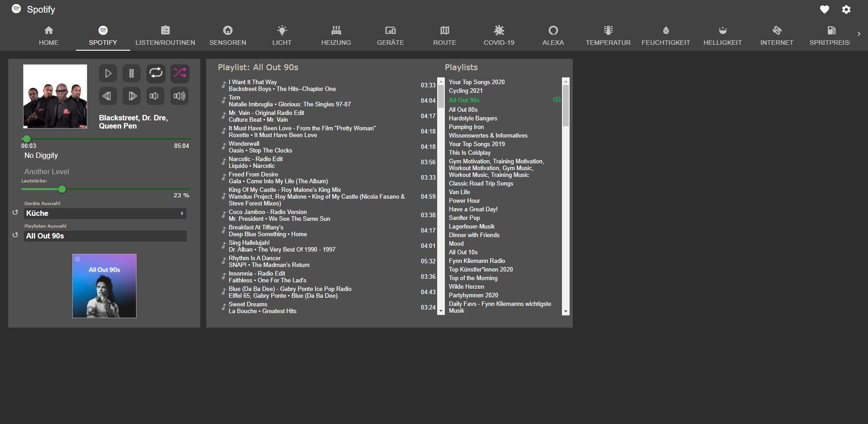Screen dimensions: 868x424
Task: Go to the HOME tab
Action: pyautogui.click(x=49, y=36)
